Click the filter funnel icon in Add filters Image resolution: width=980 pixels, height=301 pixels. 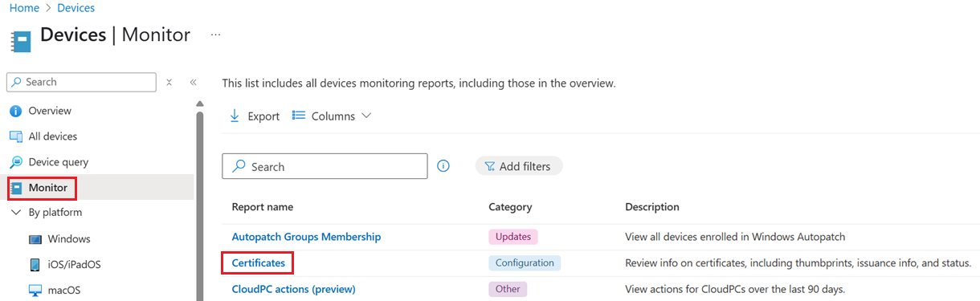coord(489,166)
